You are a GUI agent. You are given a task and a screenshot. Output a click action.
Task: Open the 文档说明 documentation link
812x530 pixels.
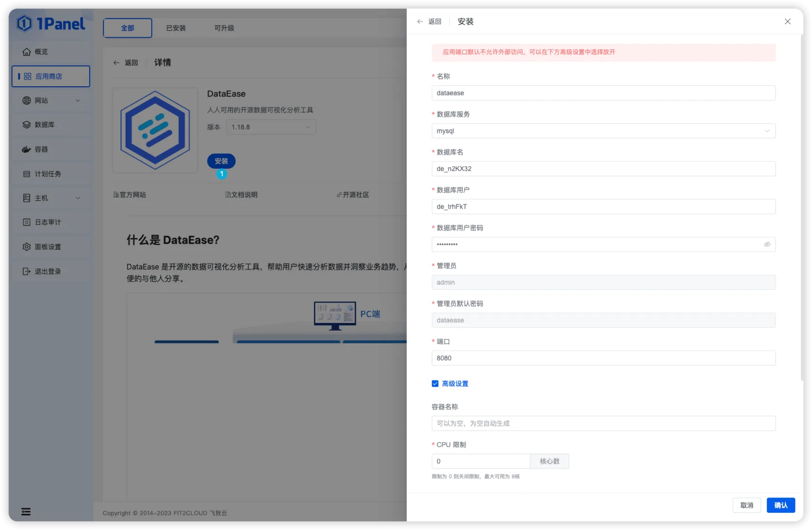[x=241, y=195]
